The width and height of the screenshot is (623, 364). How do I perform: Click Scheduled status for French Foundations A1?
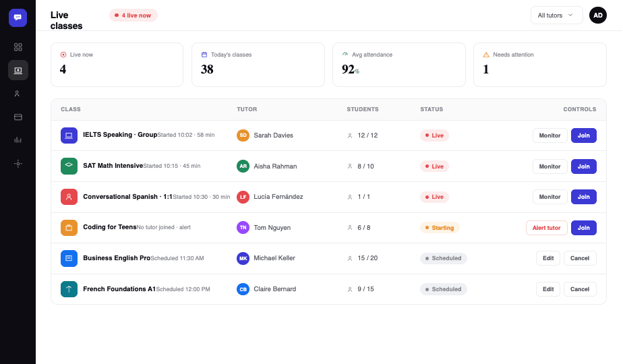(x=444, y=289)
